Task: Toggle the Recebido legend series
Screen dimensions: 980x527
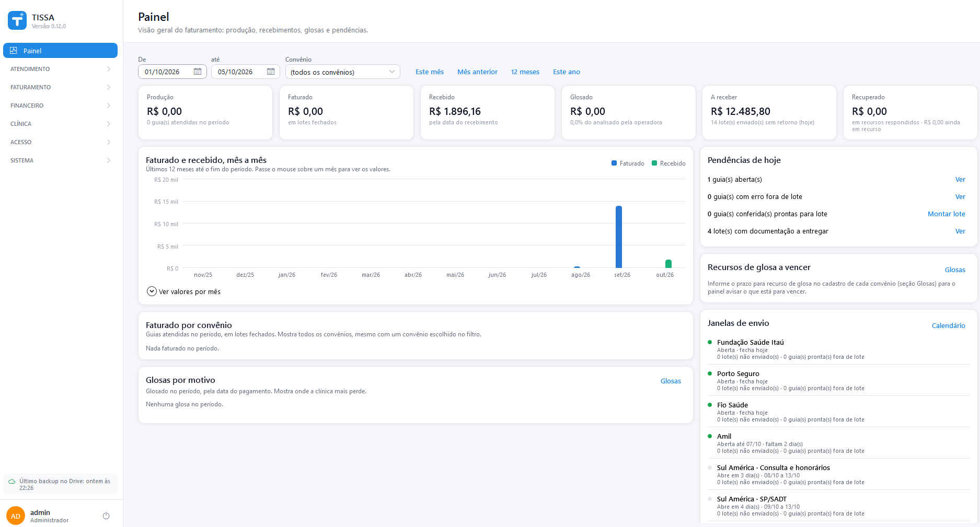Action: click(668, 163)
